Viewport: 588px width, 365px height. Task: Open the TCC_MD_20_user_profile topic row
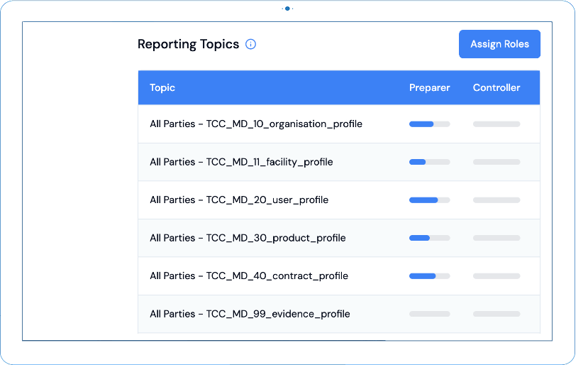[339, 200]
